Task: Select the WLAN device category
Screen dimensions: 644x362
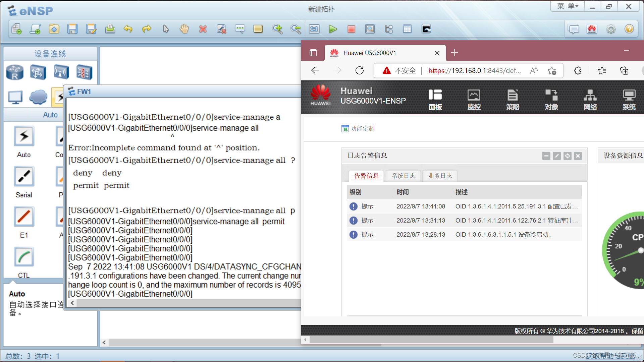Action: (61, 72)
